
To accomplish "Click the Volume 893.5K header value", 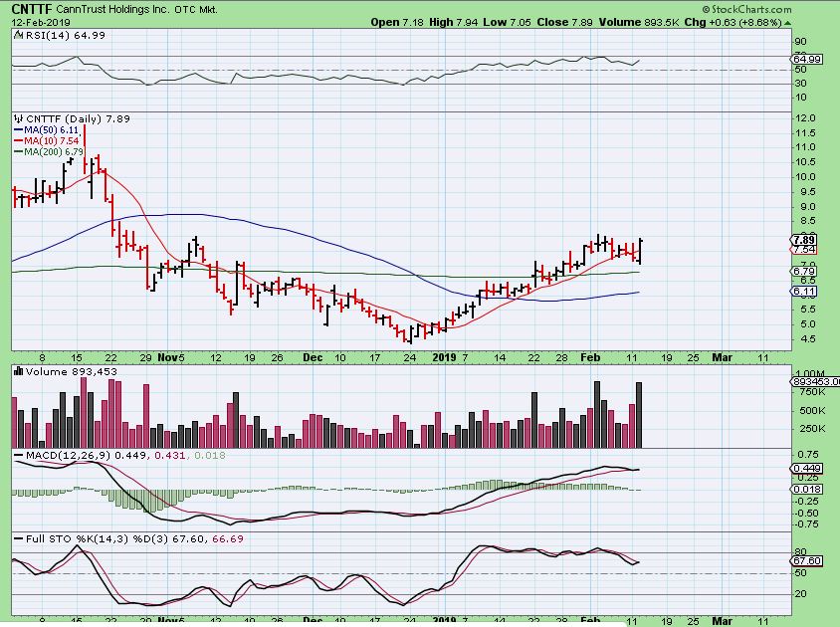I will point(639,22).
